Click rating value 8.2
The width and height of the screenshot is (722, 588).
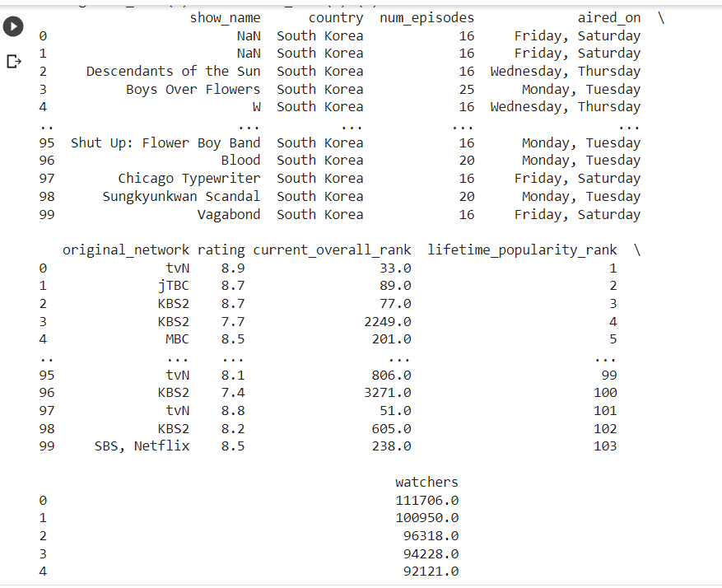[x=233, y=429]
